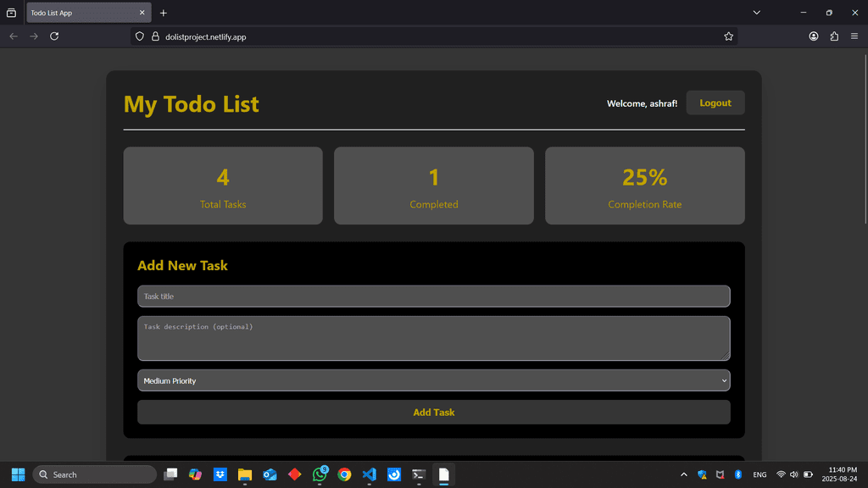Click the Task title input field
The image size is (868, 488).
coord(433,296)
